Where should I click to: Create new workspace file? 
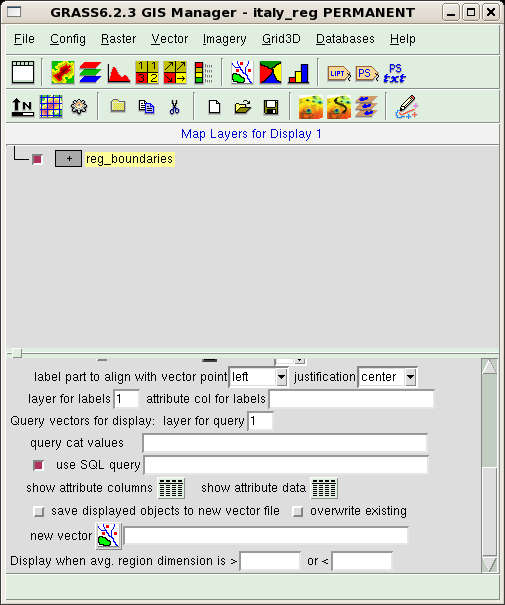(x=214, y=107)
